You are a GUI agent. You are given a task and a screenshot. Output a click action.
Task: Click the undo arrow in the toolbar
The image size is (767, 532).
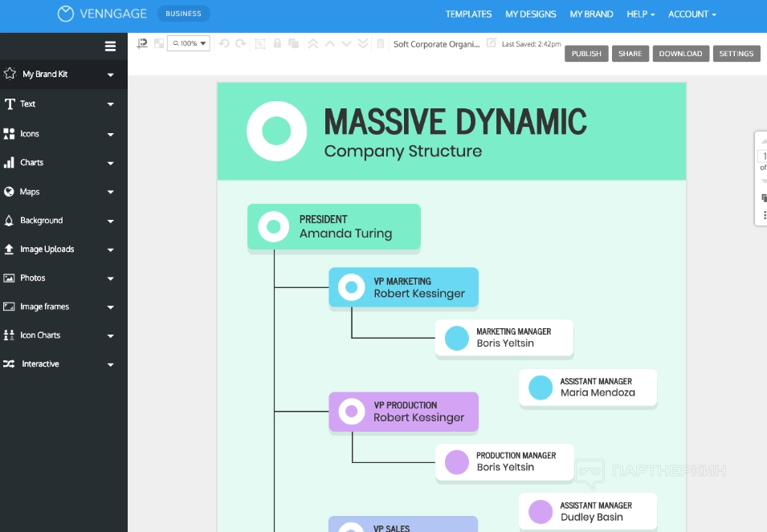[x=224, y=43]
